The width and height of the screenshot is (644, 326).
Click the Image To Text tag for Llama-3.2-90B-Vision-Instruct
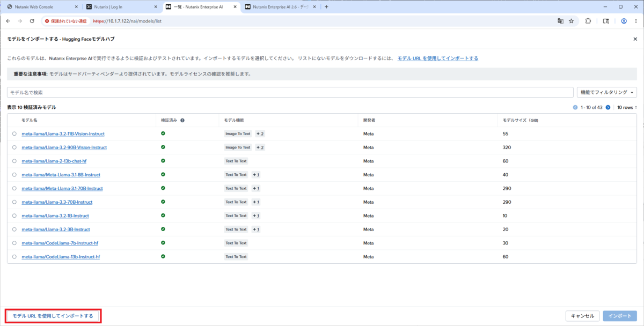(238, 147)
